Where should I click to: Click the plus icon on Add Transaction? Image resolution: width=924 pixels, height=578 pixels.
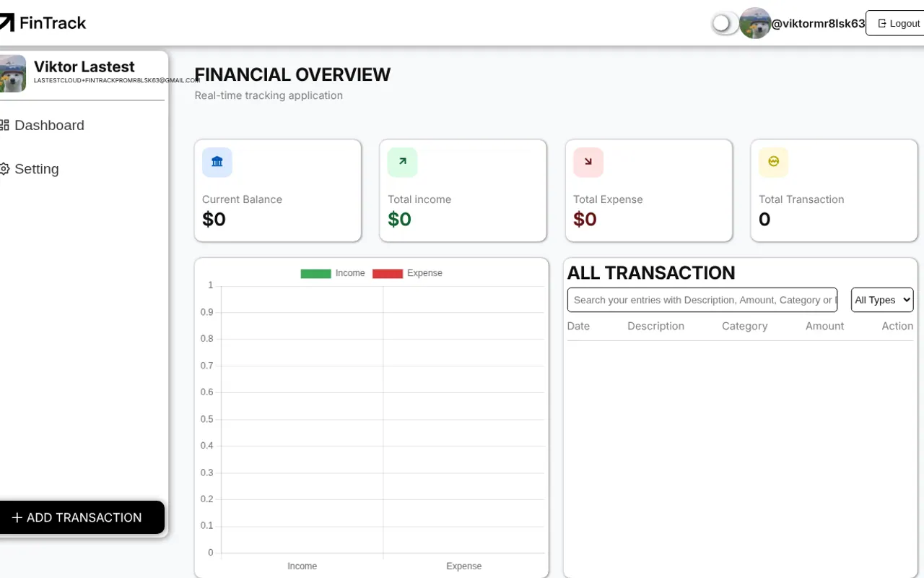(x=17, y=517)
